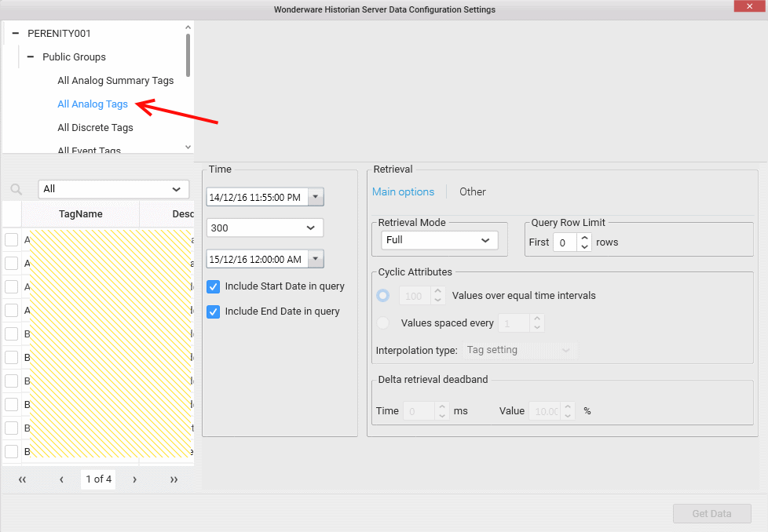Tick the checkbox of the bottom visible tag row

(11, 451)
